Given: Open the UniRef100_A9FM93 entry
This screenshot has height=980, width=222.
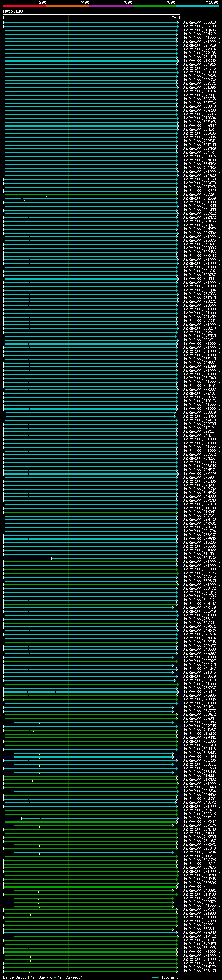Looking at the screenshot, I should (x=199, y=569).
